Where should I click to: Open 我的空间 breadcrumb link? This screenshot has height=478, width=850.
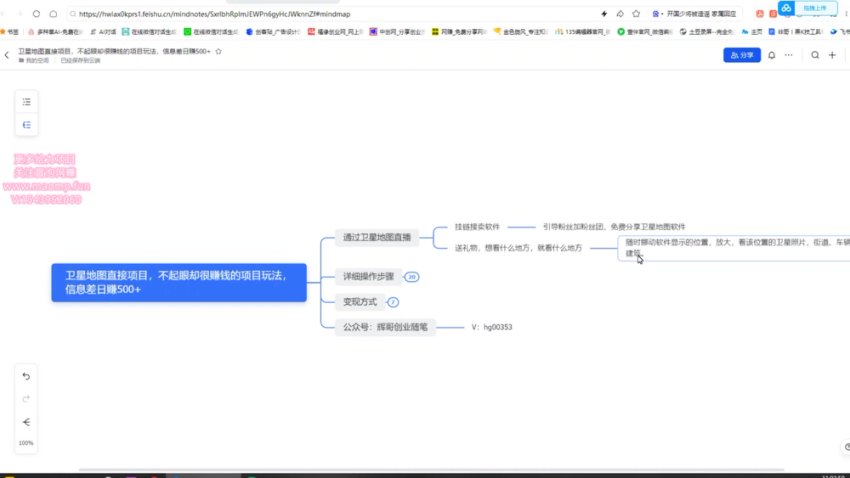(37, 61)
